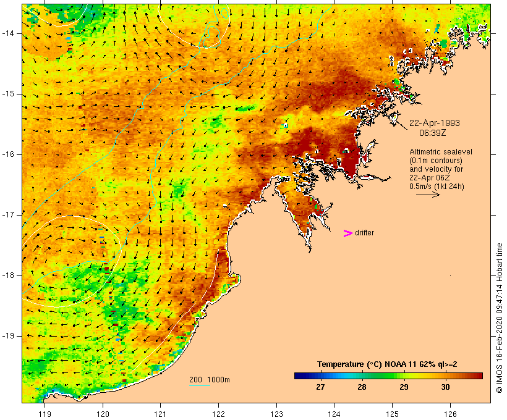Click the latitude axis label '-17'
The image size is (507, 420).
(x=8, y=215)
